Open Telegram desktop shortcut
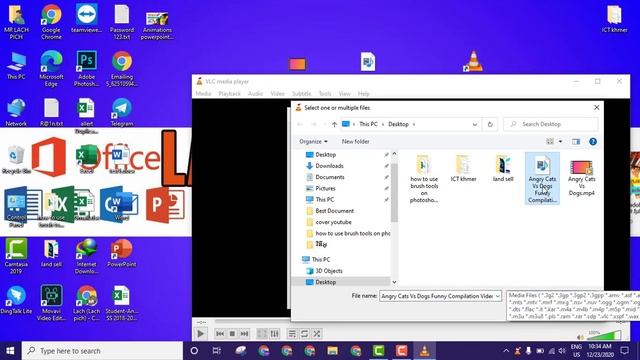640x360 pixels. pos(122,112)
